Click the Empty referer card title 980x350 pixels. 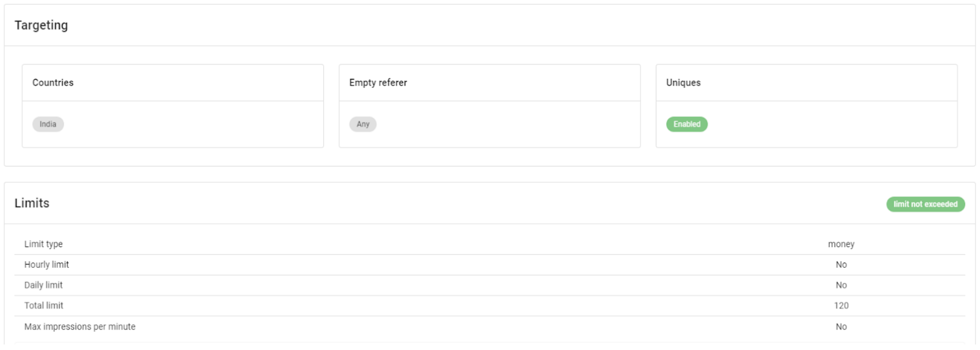[378, 83]
